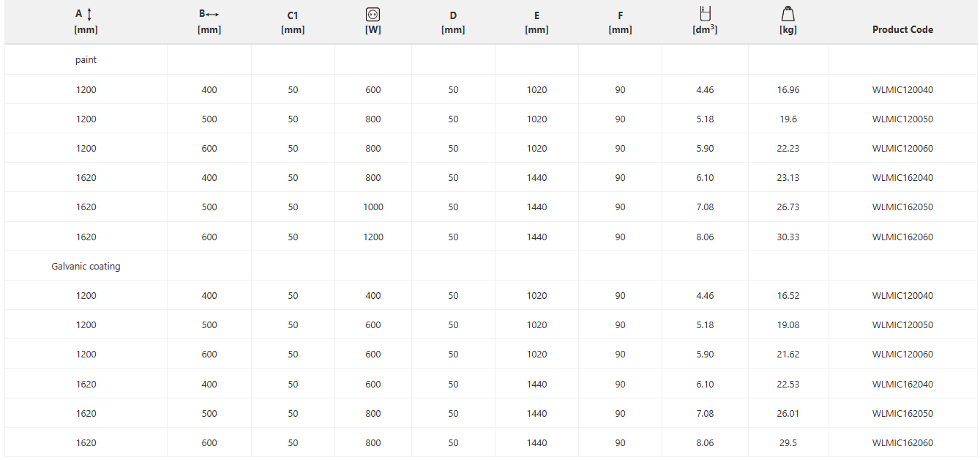Image resolution: width=980 pixels, height=460 pixels.
Task: Select the 'Galvanic coating' section label
Action: 86,267
